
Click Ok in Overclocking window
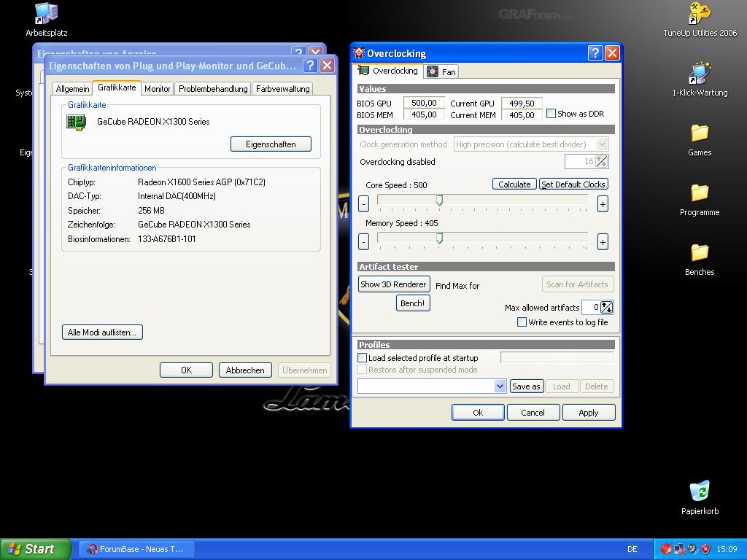(478, 413)
